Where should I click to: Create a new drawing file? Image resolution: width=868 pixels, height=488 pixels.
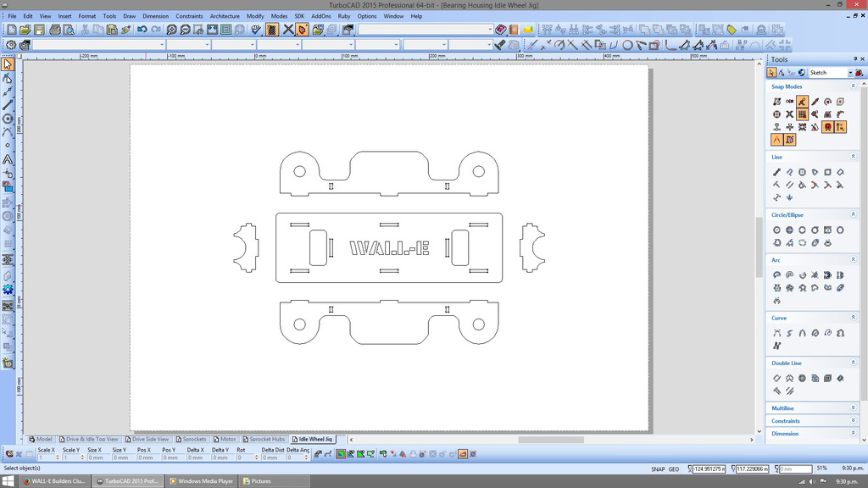pos(11,30)
